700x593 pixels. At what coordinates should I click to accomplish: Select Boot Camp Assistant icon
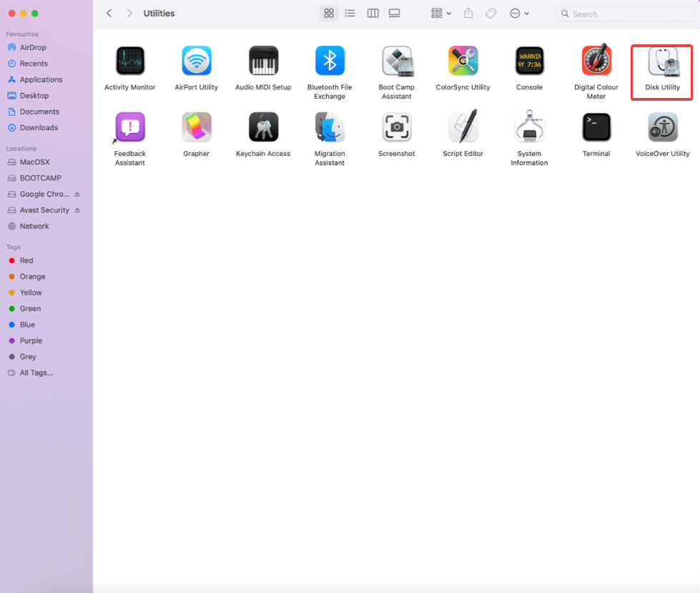click(x=397, y=61)
